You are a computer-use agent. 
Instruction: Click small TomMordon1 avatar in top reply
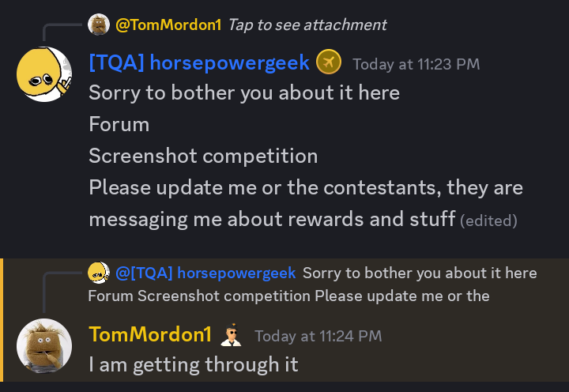(x=99, y=24)
